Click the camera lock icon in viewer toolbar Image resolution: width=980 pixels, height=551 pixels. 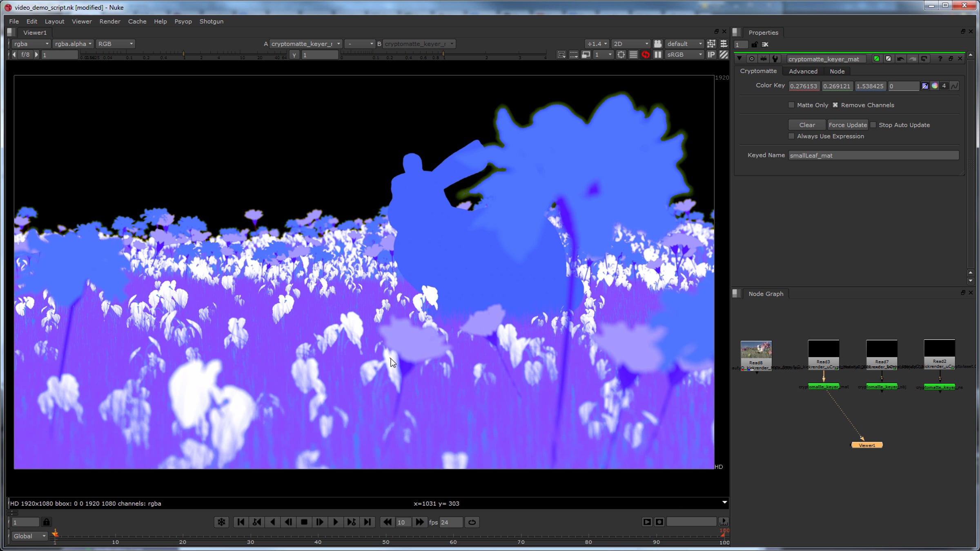(x=658, y=44)
